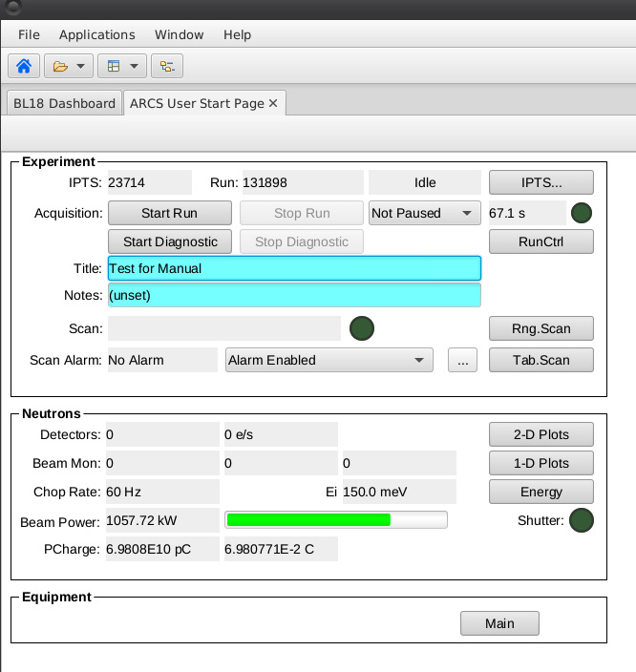
Task: Click the Start Diagnostic button
Action: (x=170, y=241)
